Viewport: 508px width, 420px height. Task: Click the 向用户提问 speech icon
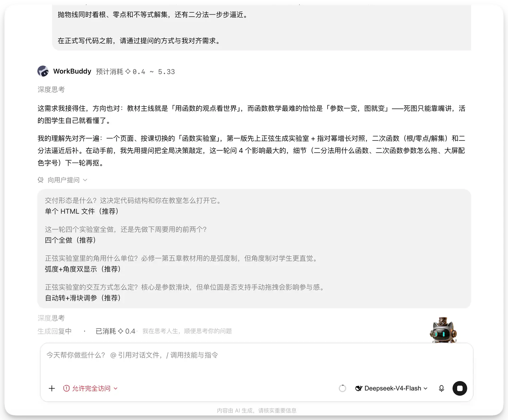coord(41,180)
